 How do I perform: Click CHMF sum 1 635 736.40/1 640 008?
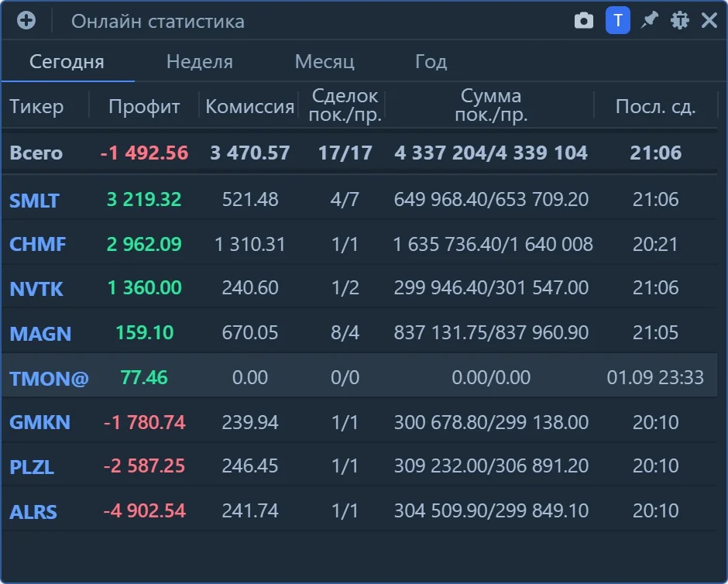pyautogui.click(x=493, y=244)
